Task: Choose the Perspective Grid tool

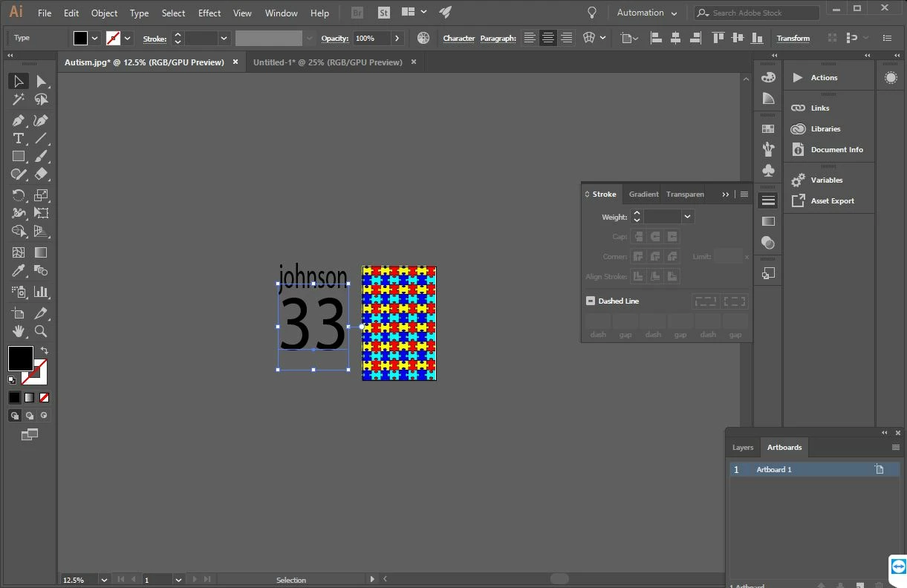Action: [x=42, y=231]
